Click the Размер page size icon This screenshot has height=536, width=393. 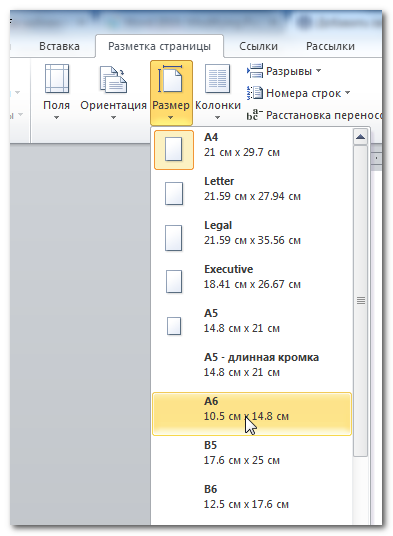(171, 79)
